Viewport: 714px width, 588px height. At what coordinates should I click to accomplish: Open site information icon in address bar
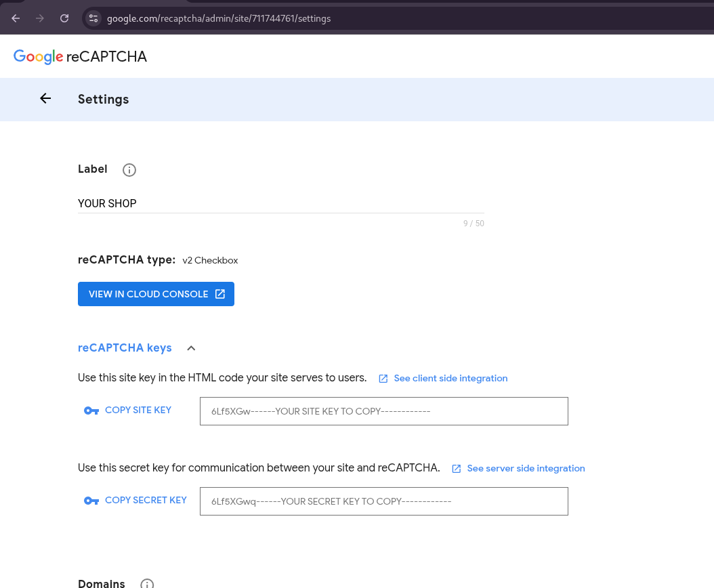point(93,18)
